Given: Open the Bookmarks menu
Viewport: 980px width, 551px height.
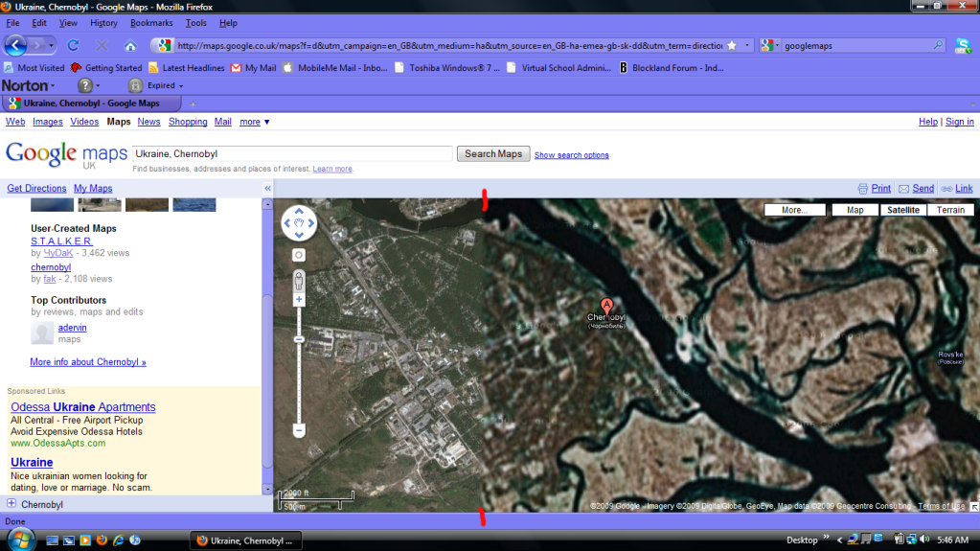Looking at the screenshot, I should [x=151, y=22].
